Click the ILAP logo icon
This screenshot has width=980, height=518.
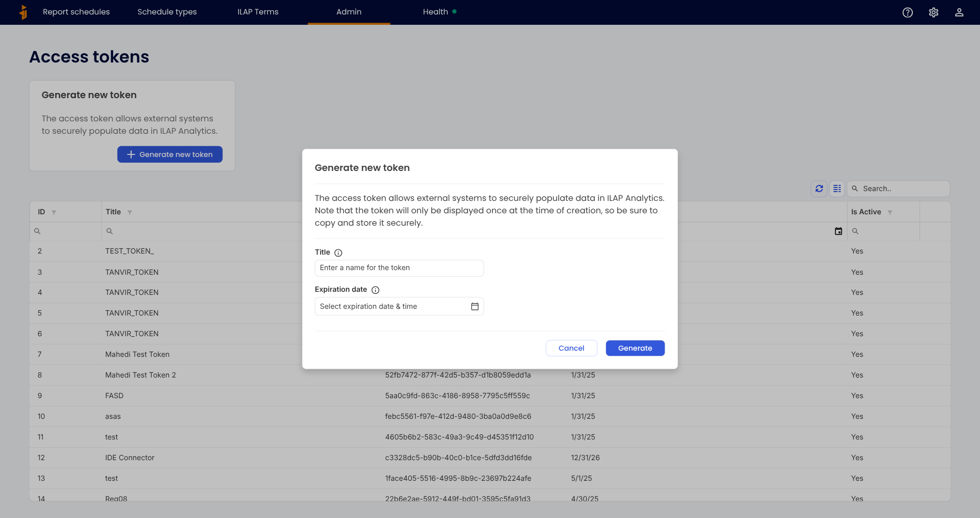click(x=23, y=12)
